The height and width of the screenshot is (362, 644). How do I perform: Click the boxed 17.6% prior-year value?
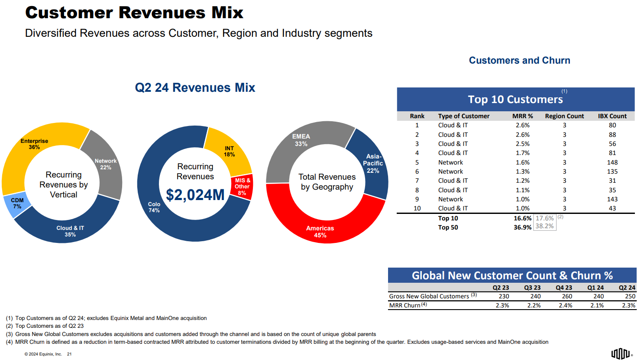pos(544,218)
